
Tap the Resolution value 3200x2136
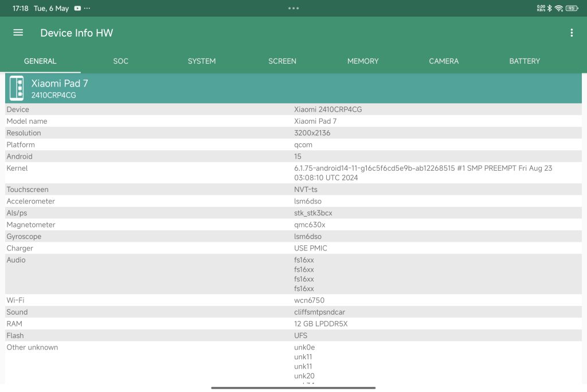pyautogui.click(x=312, y=133)
